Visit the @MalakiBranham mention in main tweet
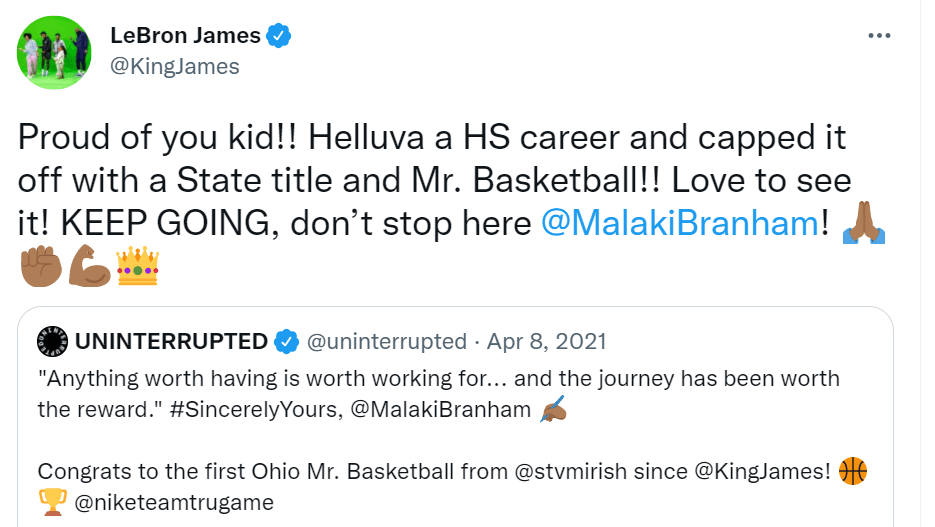This screenshot has width=935, height=527. [x=679, y=223]
